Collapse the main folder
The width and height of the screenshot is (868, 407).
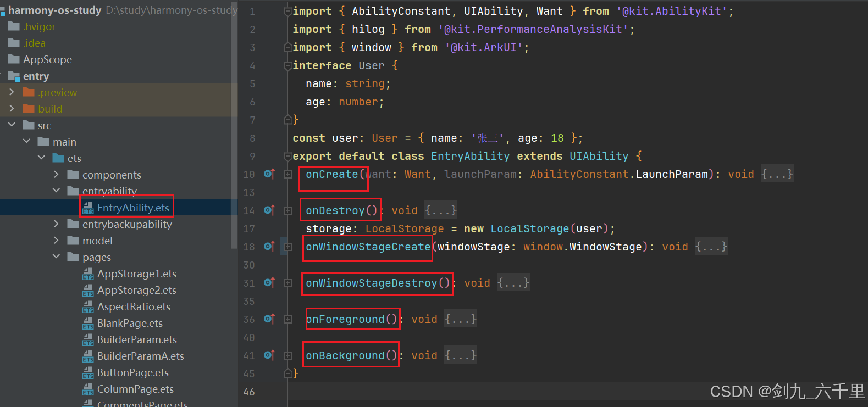tap(26, 142)
